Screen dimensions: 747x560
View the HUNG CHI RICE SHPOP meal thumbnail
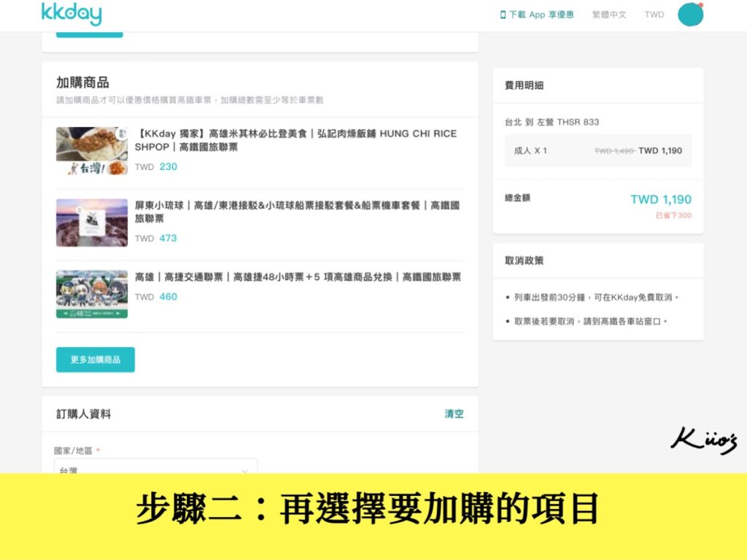pyautogui.click(x=91, y=150)
